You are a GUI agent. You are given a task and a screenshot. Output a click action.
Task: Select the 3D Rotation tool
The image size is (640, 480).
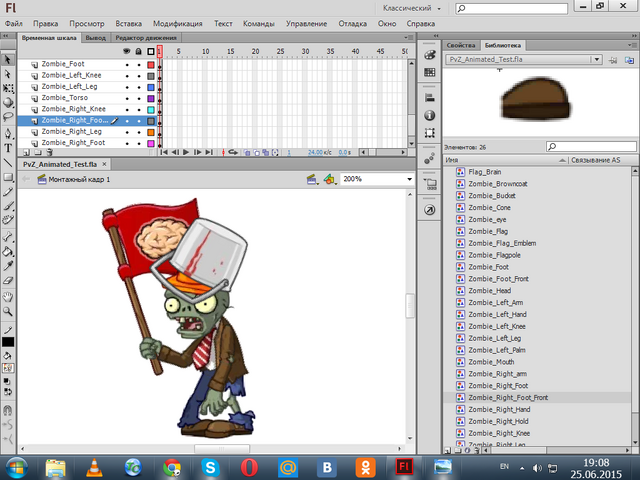coord(8,102)
